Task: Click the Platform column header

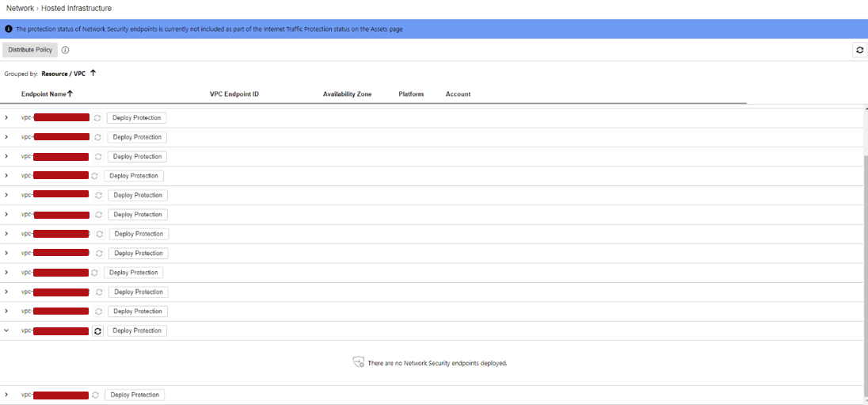Action: tap(411, 94)
